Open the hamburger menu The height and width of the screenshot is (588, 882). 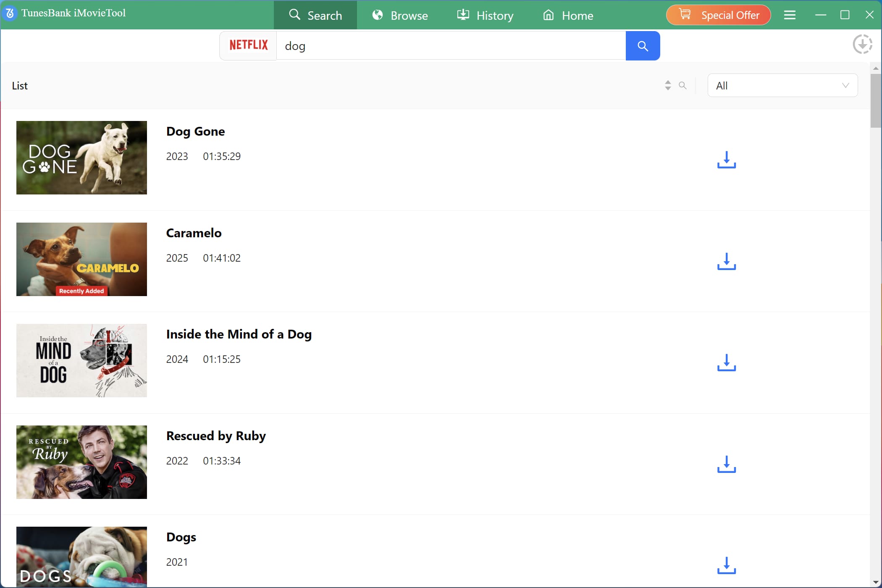[x=790, y=15]
